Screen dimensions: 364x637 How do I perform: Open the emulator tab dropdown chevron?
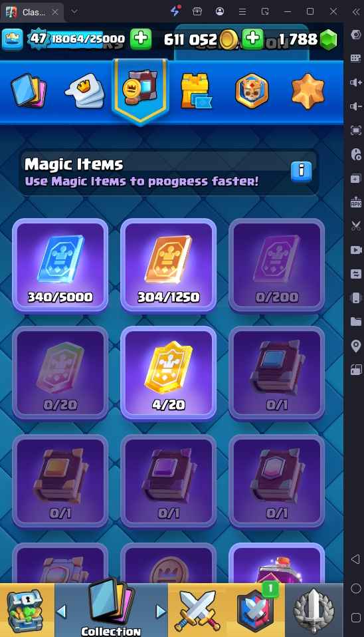[x=74, y=11]
